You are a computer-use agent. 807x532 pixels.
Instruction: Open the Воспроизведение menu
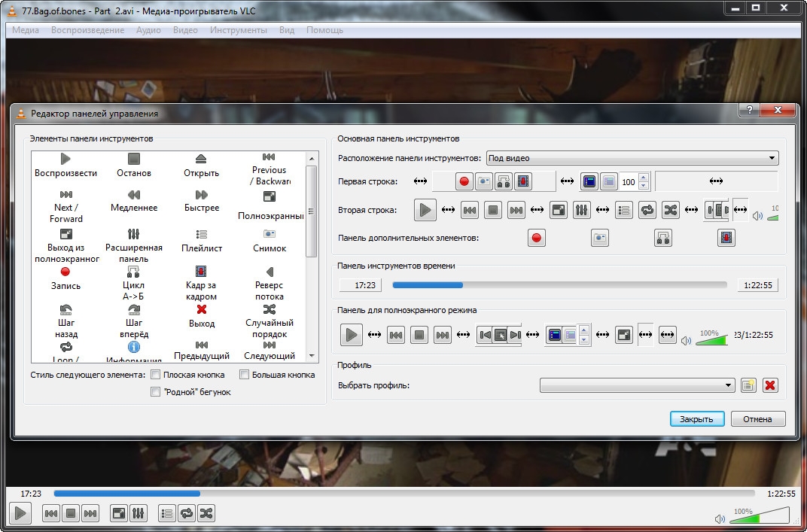pyautogui.click(x=87, y=30)
